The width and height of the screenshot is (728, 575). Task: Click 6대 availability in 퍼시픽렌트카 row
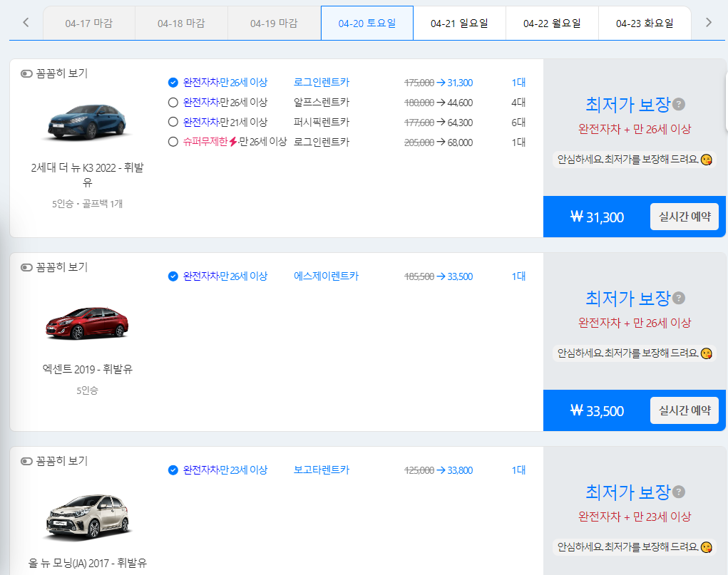(x=518, y=122)
